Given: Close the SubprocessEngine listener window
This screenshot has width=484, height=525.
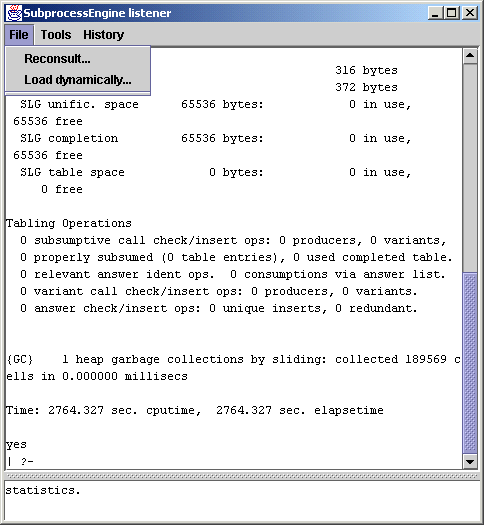Looking at the screenshot, I should [470, 13].
